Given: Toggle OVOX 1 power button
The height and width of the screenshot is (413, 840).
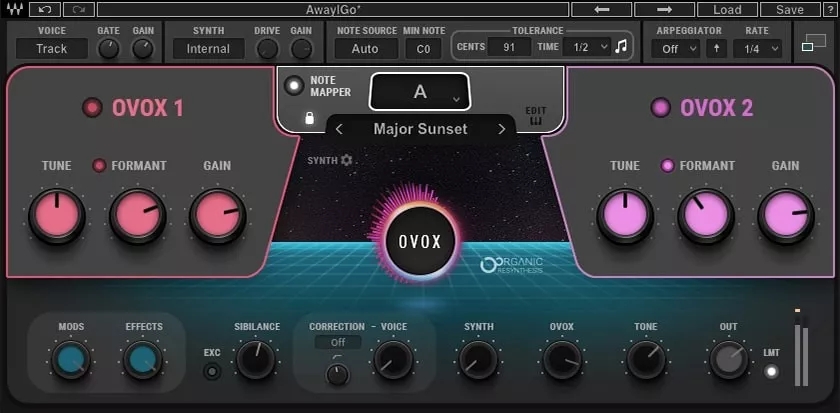Looking at the screenshot, I should (x=92, y=108).
